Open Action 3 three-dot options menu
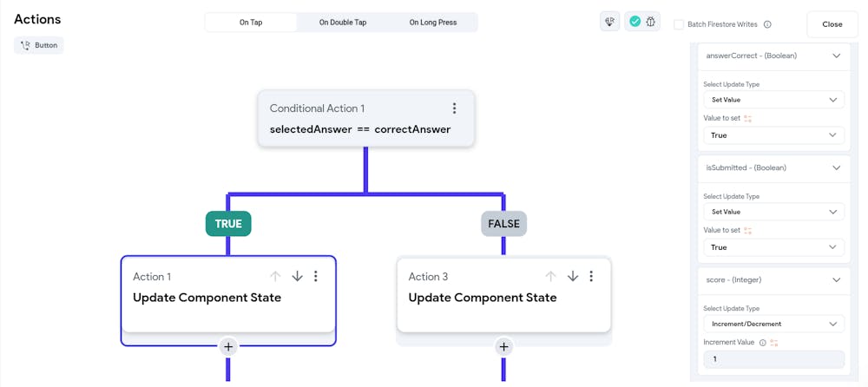Screen dimensions: 868x387 pyautogui.click(x=591, y=276)
